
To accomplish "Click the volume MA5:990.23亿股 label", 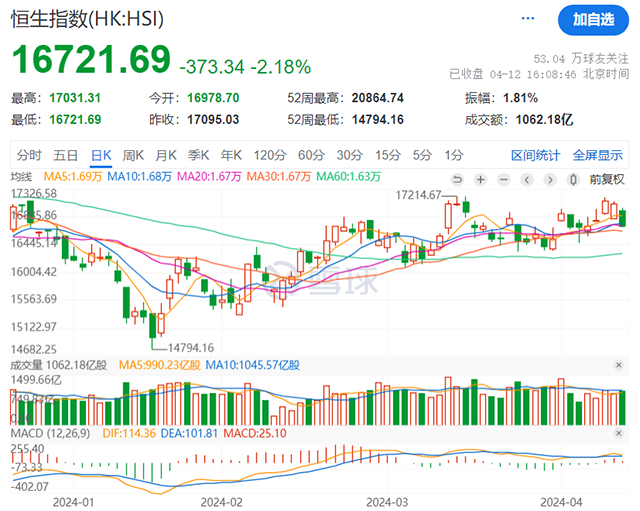I will pyautogui.click(x=160, y=365).
